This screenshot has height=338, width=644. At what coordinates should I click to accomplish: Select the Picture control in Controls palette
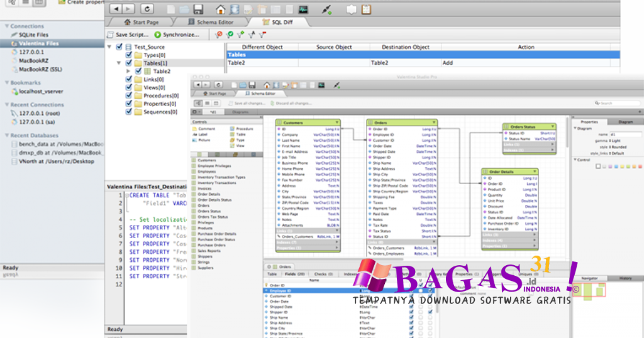click(x=201, y=140)
